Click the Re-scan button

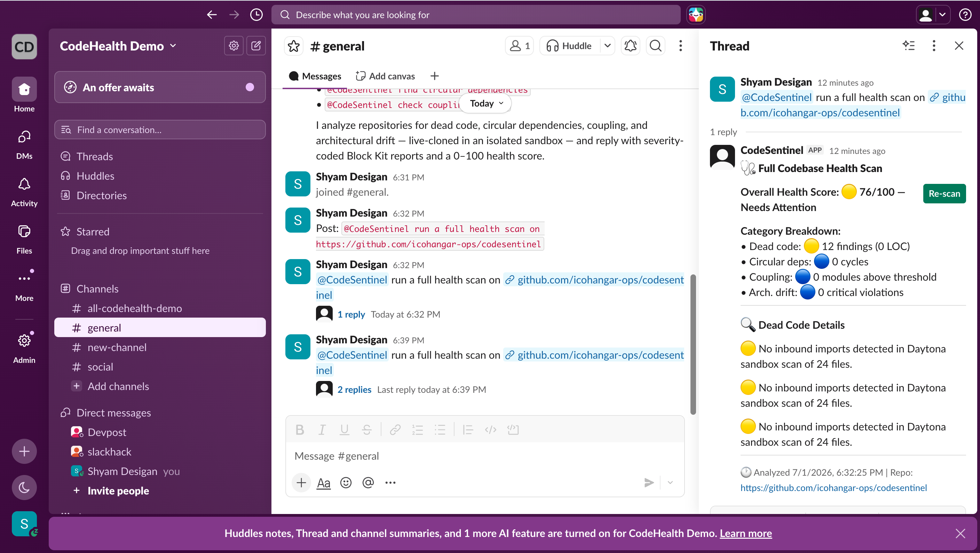click(x=944, y=193)
